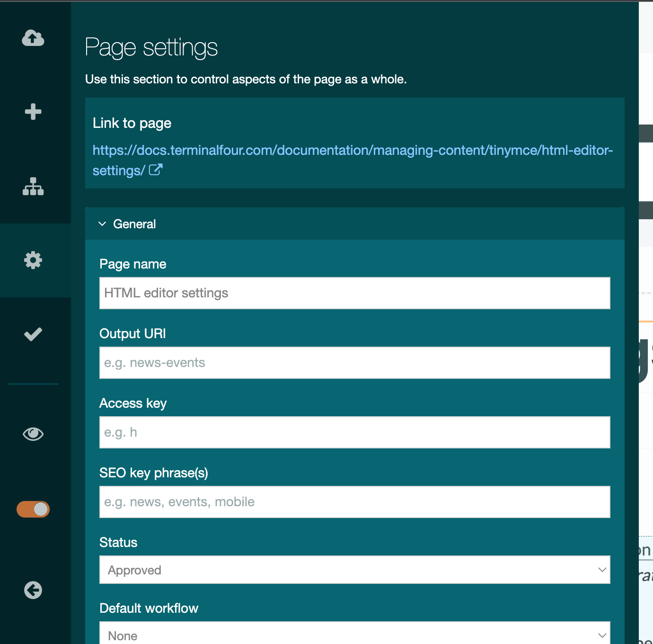The image size is (653, 644).
Task: Open the html-editor-settings page link
Action: [x=352, y=151]
